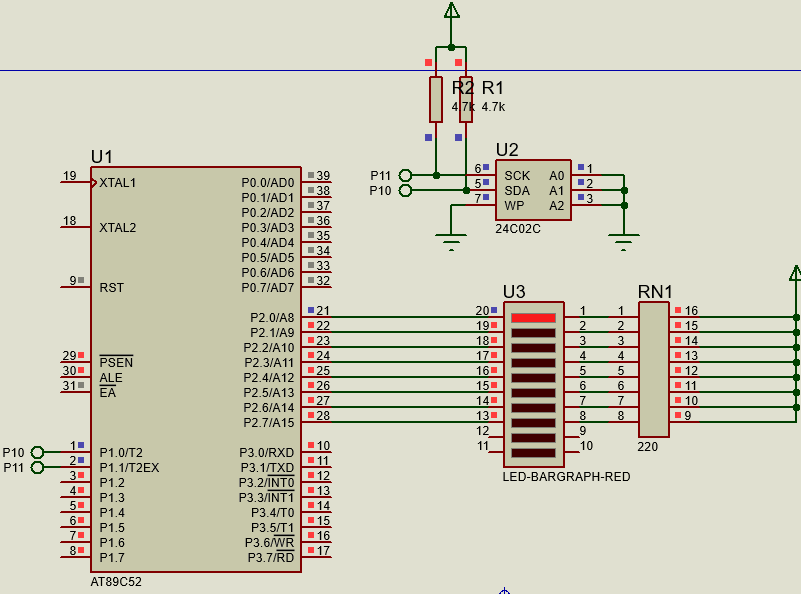Click the U2 reference label
Image resolution: width=801 pixels, height=594 pixels.
point(507,150)
